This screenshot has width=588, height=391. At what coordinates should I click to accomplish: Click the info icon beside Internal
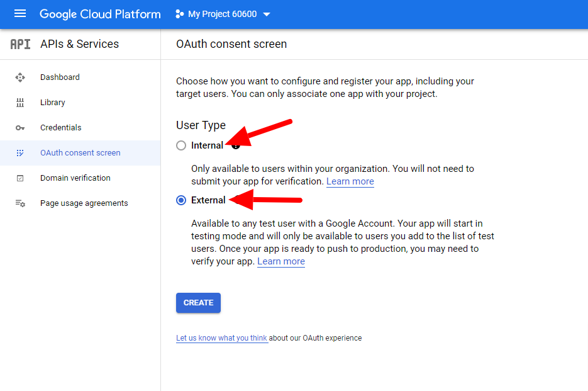[236, 146]
